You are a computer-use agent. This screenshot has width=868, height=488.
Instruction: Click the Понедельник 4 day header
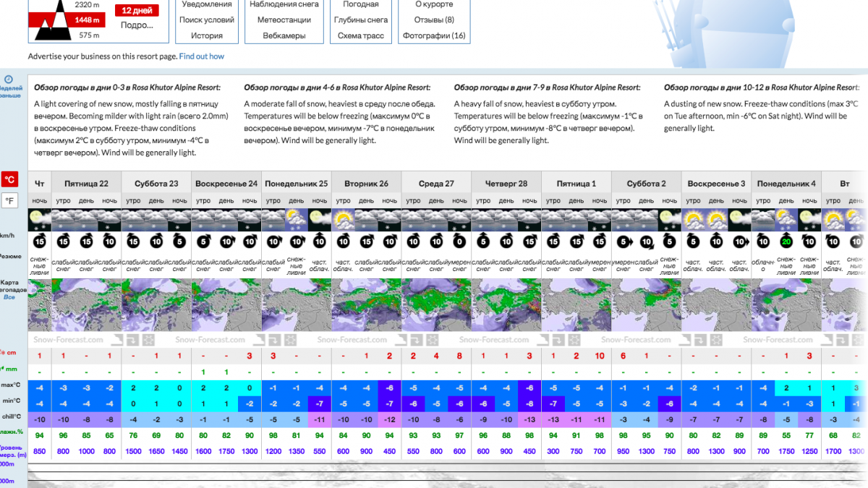pyautogui.click(x=786, y=184)
